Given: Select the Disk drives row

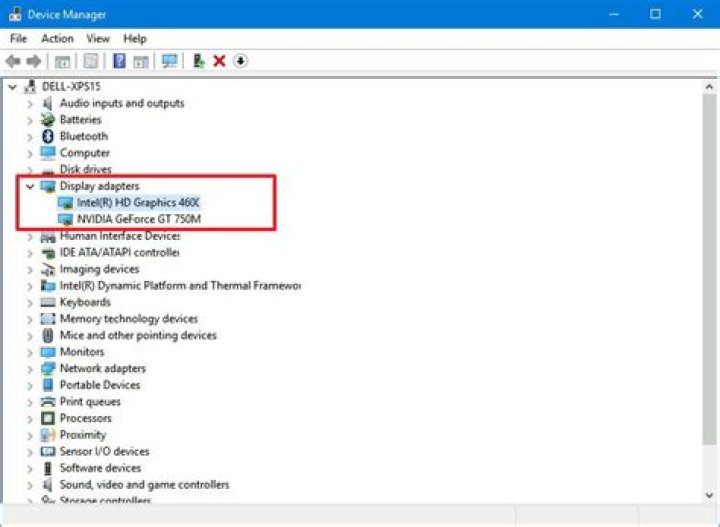Looking at the screenshot, I should (x=85, y=169).
